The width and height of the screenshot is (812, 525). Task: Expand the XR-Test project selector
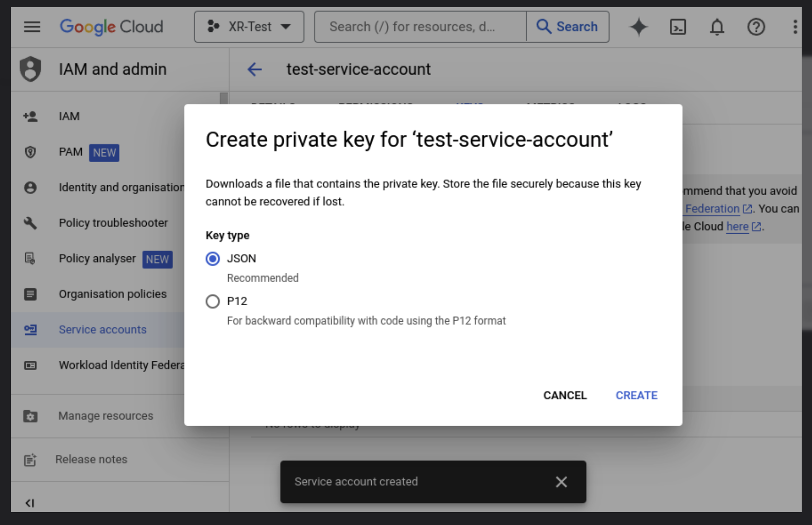click(249, 27)
